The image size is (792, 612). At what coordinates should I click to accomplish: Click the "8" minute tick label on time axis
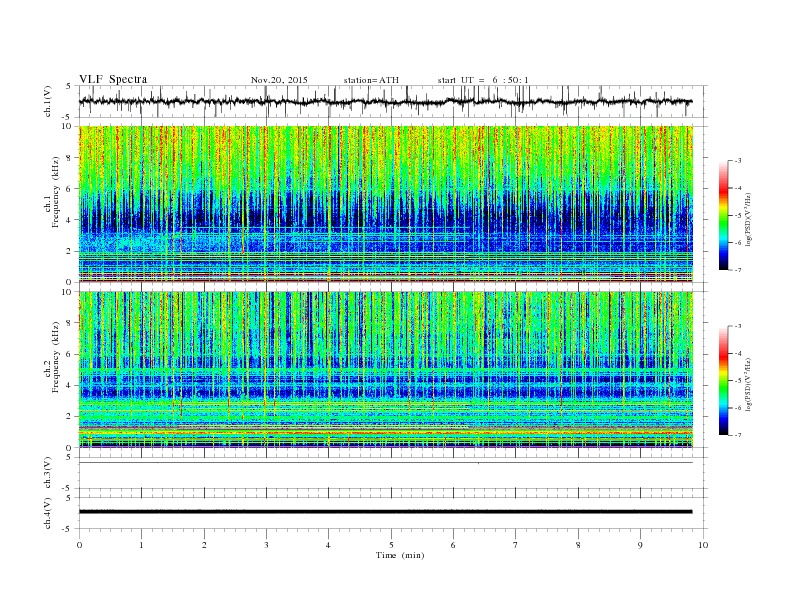[578, 545]
